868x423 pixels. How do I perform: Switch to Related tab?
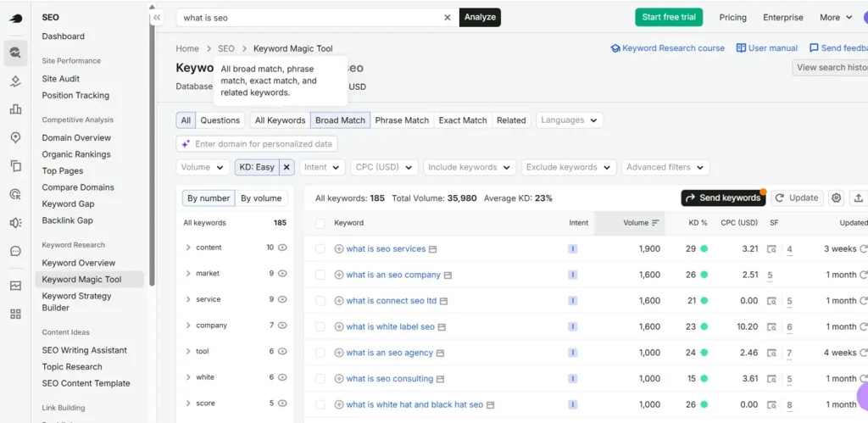[511, 120]
